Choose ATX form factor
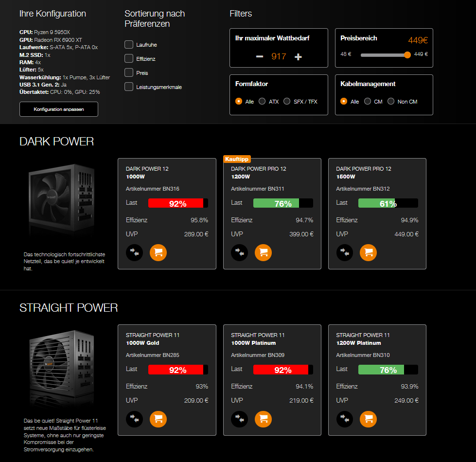The width and height of the screenshot is (476, 462). pos(262,101)
